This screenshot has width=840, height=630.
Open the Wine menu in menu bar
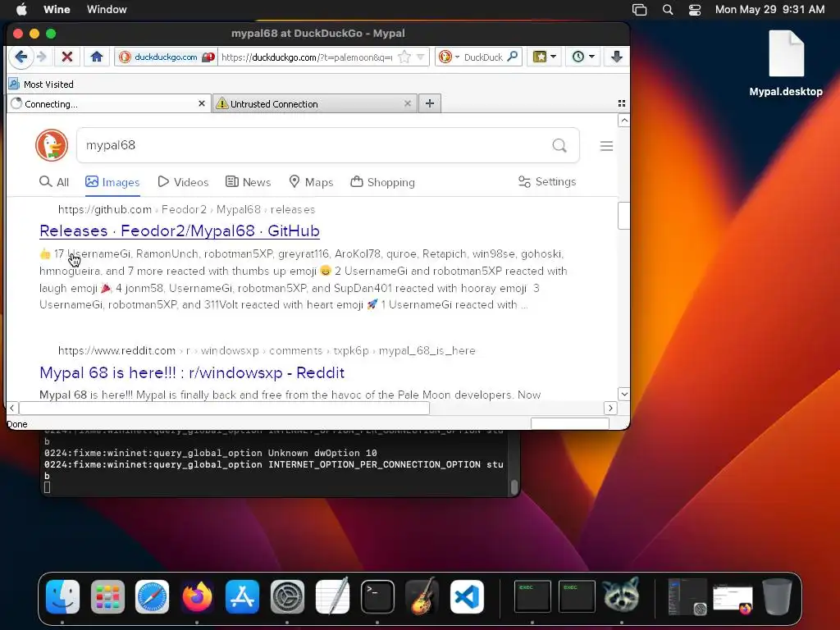(x=57, y=9)
